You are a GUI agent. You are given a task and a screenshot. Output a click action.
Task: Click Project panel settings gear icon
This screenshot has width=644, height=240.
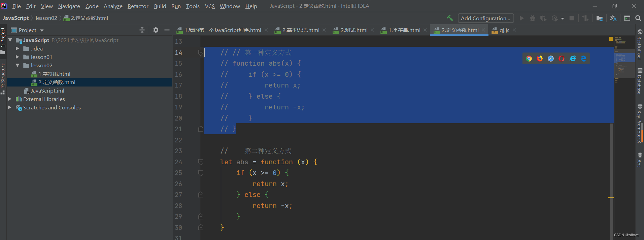pos(156,30)
